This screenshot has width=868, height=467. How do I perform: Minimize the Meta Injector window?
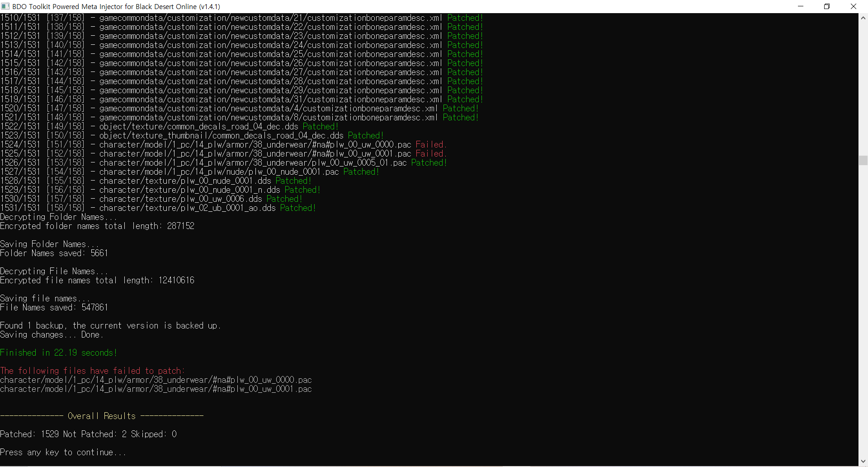point(801,6)
